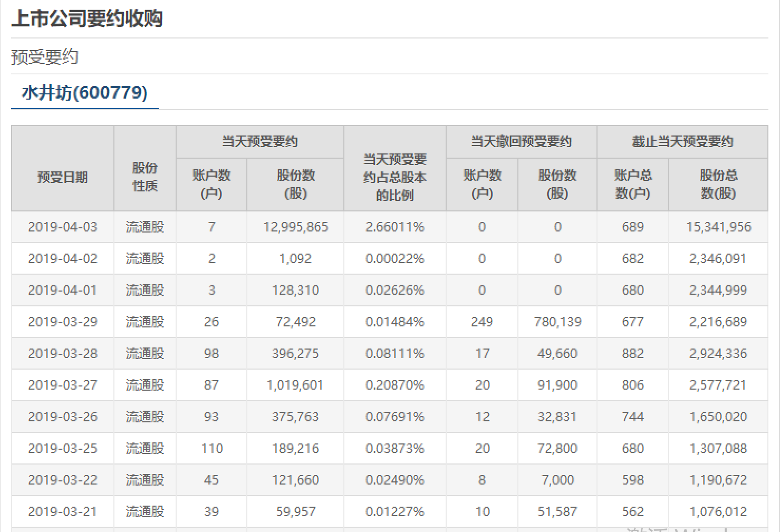780x532 pixels.
Task: Click the 15,341,956 total shares cell
Action: pyautogui.click(x=718, y=227)
